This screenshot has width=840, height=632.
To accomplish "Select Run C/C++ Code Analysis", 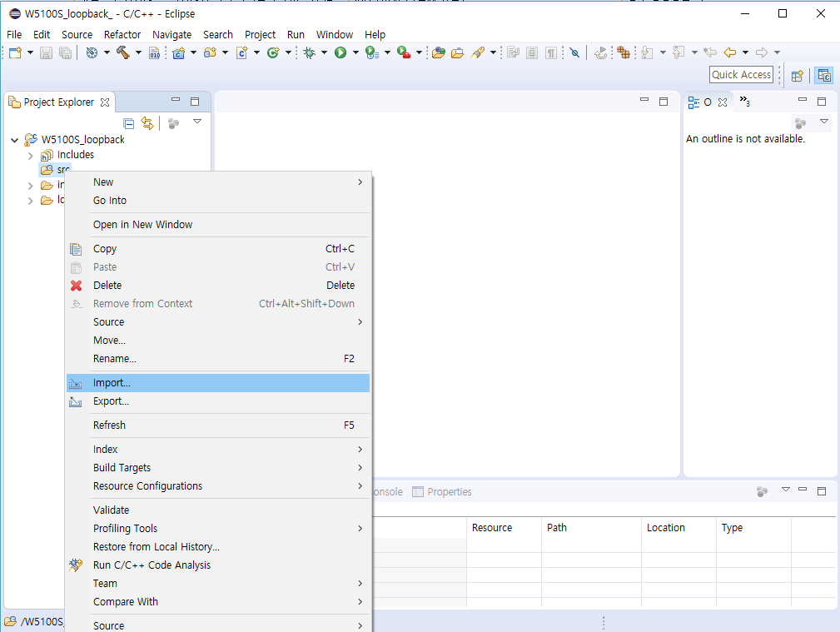I will [x=218, y=565].
